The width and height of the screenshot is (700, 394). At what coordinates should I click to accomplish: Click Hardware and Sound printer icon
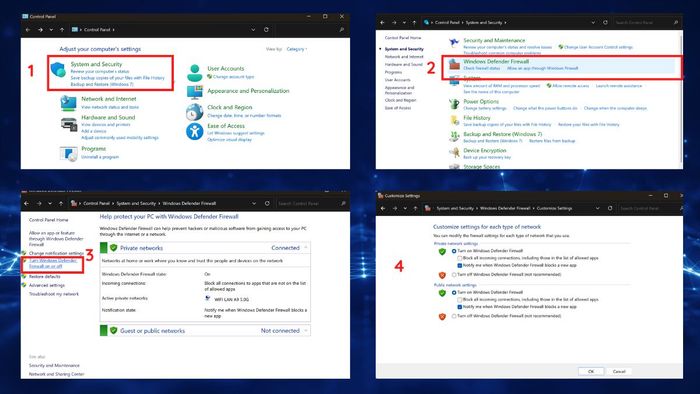[69, 124]
